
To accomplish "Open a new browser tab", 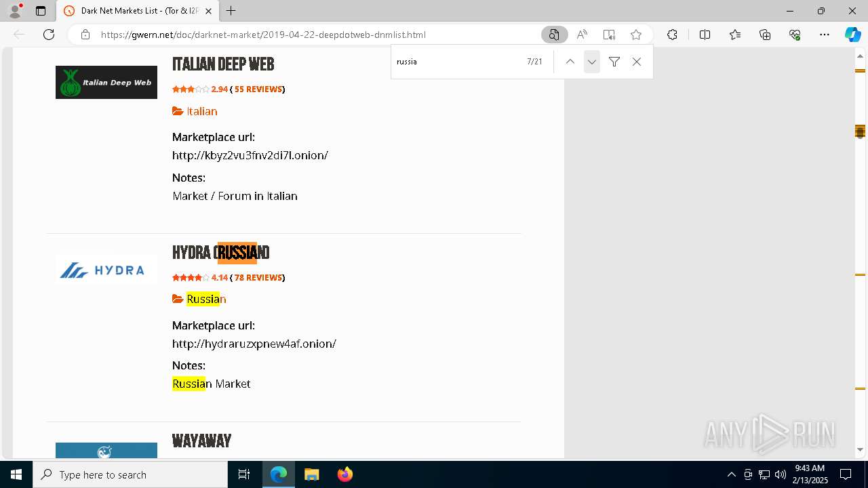I will point(231,11).
